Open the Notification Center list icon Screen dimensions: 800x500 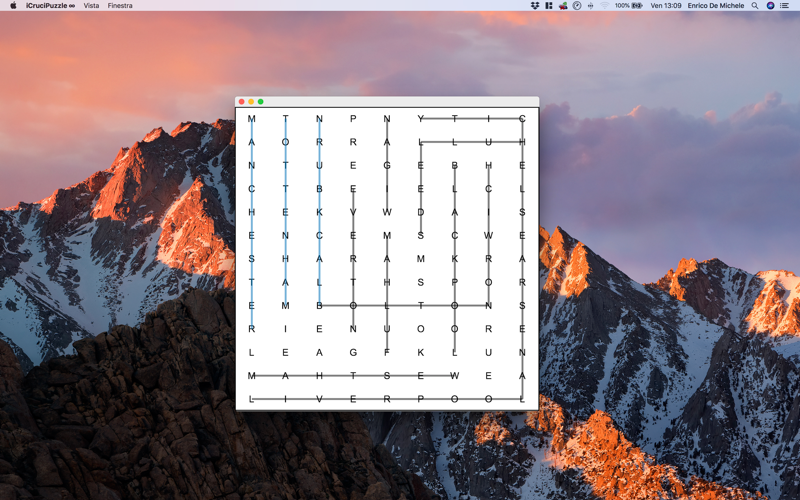(x=785, y=6)
